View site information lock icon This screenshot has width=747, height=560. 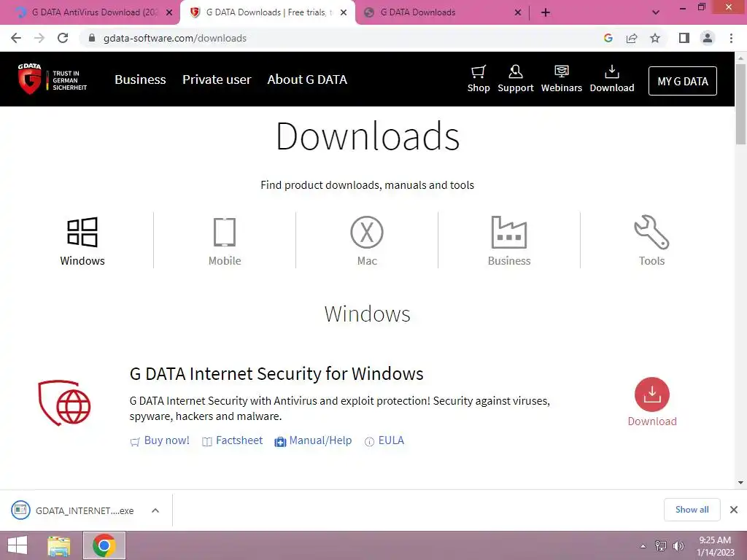[x=92, y=38]
